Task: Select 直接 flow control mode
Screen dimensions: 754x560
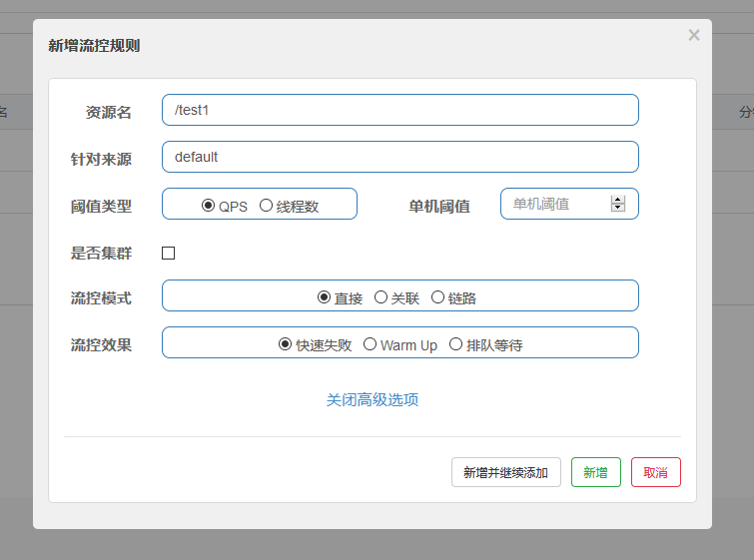Action: (x=325, y=297)
